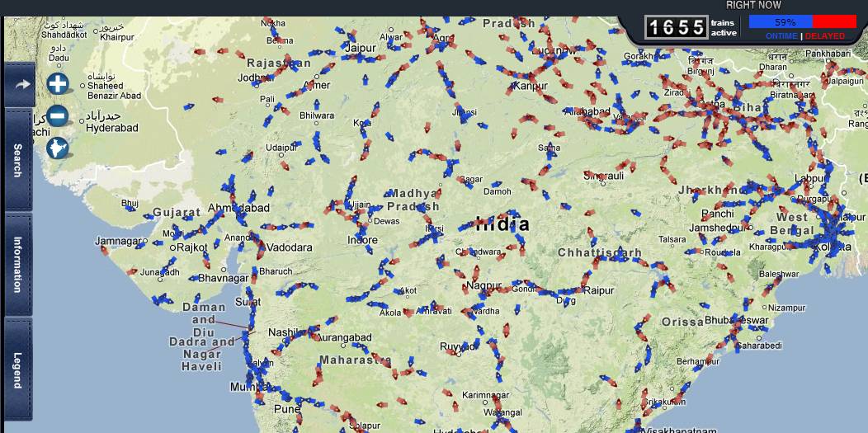
Task: Click the Berhampur city label
Action: 698,362
